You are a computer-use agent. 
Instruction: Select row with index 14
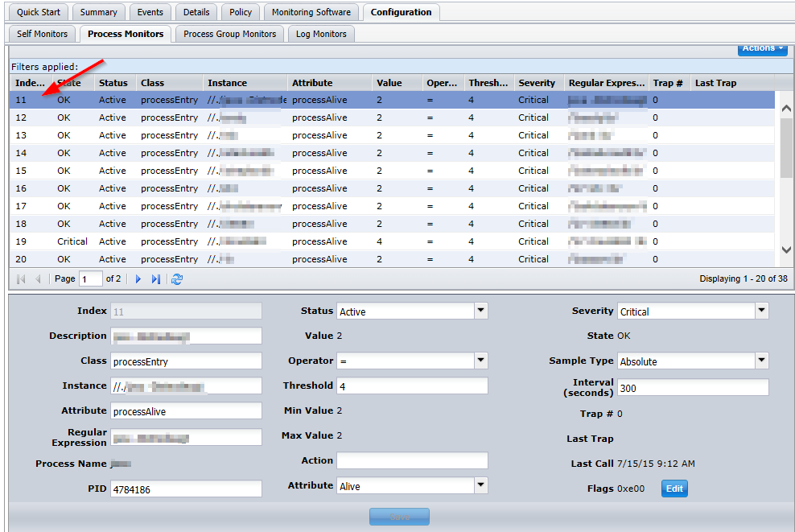pyautogui.click(x=392, y=153)
